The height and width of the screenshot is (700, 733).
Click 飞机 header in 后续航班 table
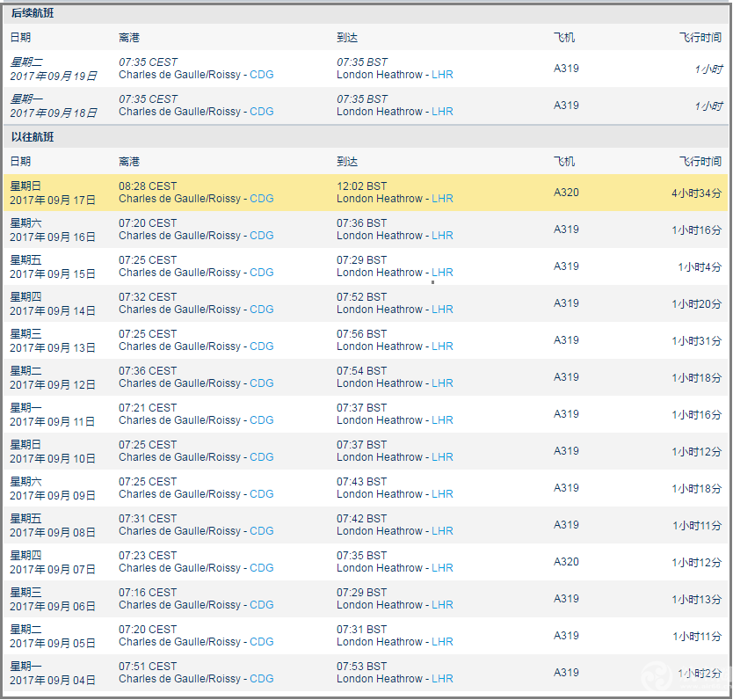pos(564,38)
